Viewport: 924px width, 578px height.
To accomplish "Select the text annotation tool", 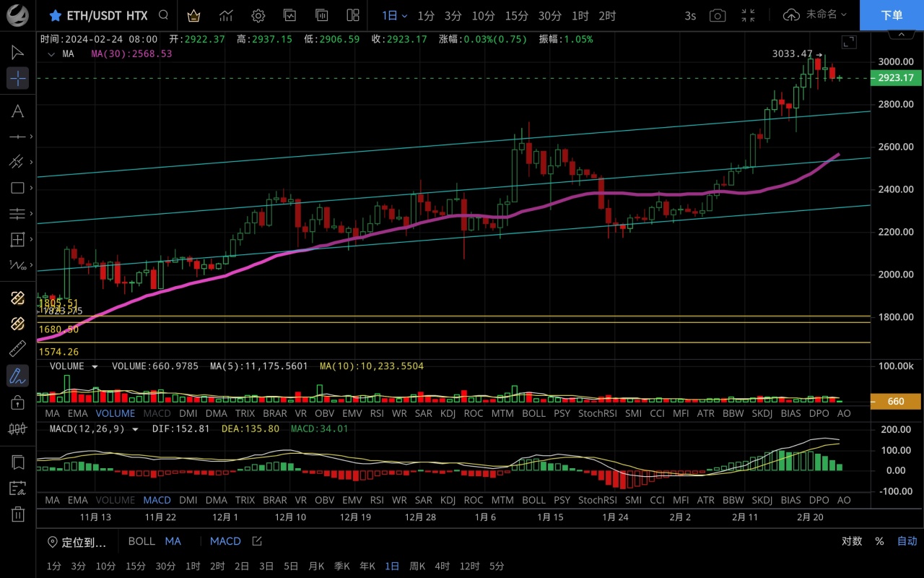I will (x=17, y=111).
